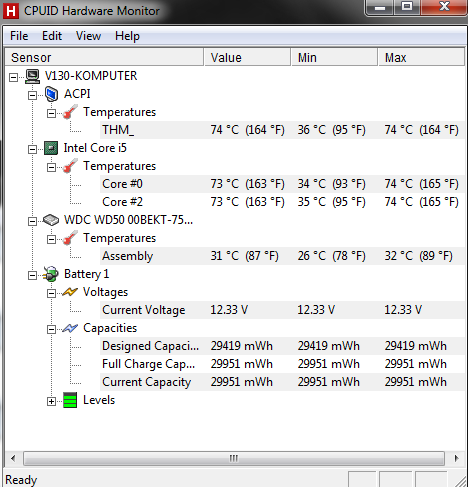Collapse ACPI Temperatures group

51,114
